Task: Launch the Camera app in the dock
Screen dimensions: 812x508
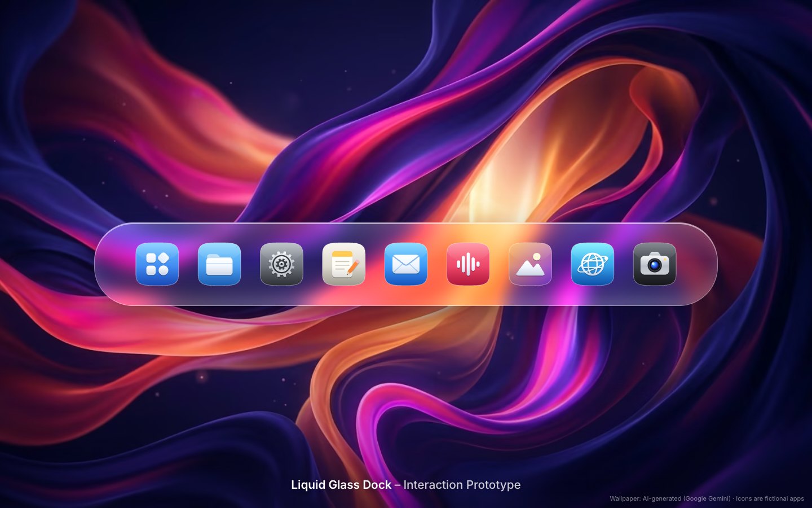Action: 655,264
